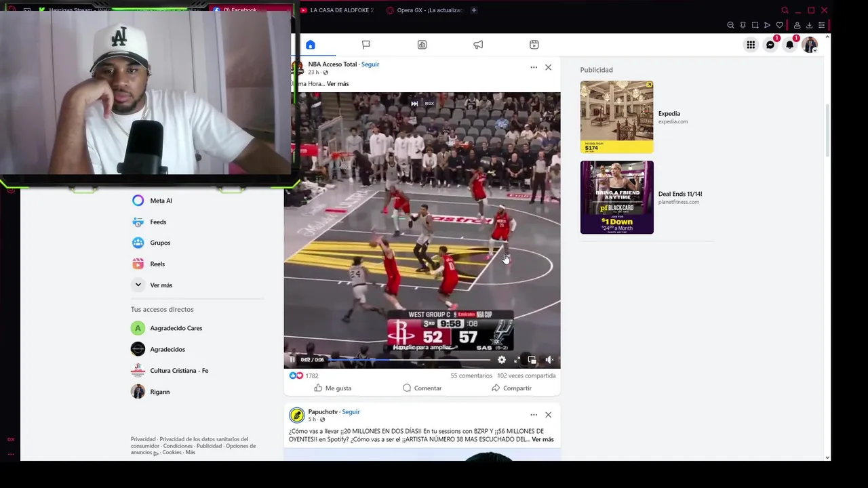Screen dimensions: 868x488
Task: Open Planet Fitness ad thumbnail
Action: 616,197
